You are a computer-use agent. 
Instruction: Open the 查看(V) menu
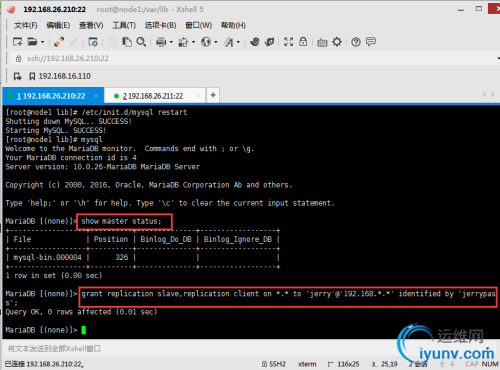click(x=91, y=25)
